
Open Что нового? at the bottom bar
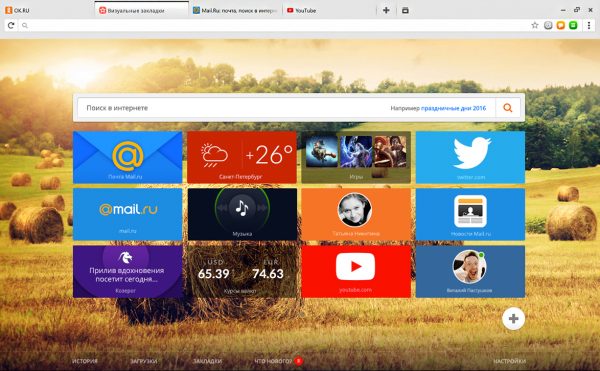pos(273,361)
